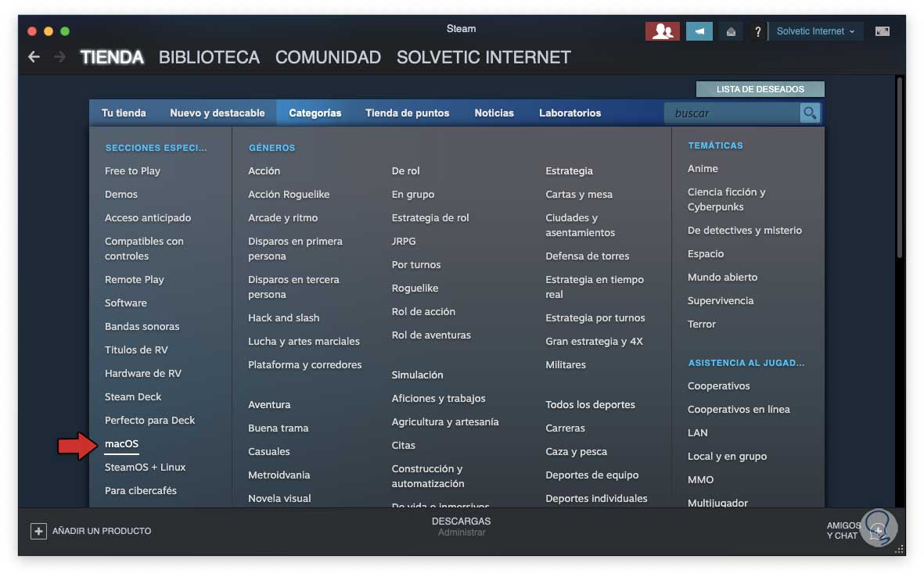The height and width of the screenshot is (577, 924).
Task: Open Nuevo y destacable menu
Action: pos(217,113)
